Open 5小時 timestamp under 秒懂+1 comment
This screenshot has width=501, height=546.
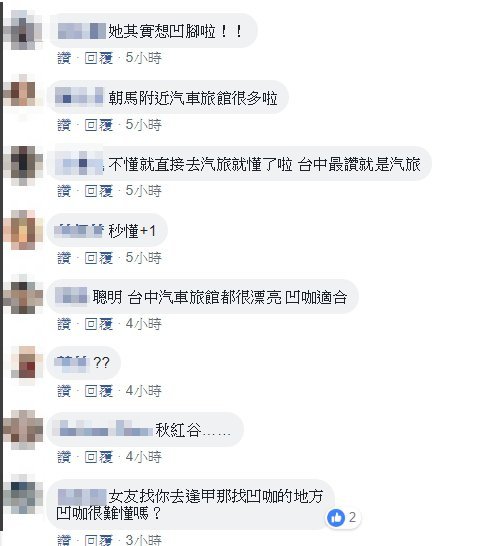click(x=143, y=258)
